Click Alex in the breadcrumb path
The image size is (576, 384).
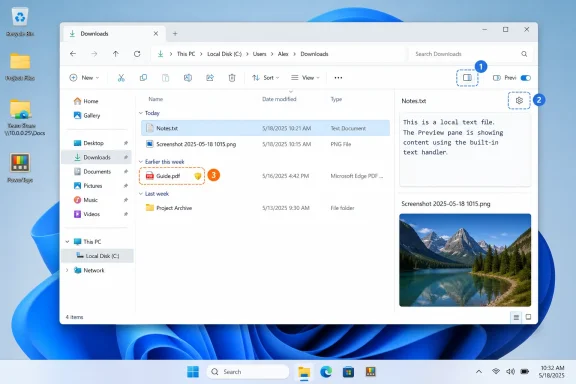(283, 54)
